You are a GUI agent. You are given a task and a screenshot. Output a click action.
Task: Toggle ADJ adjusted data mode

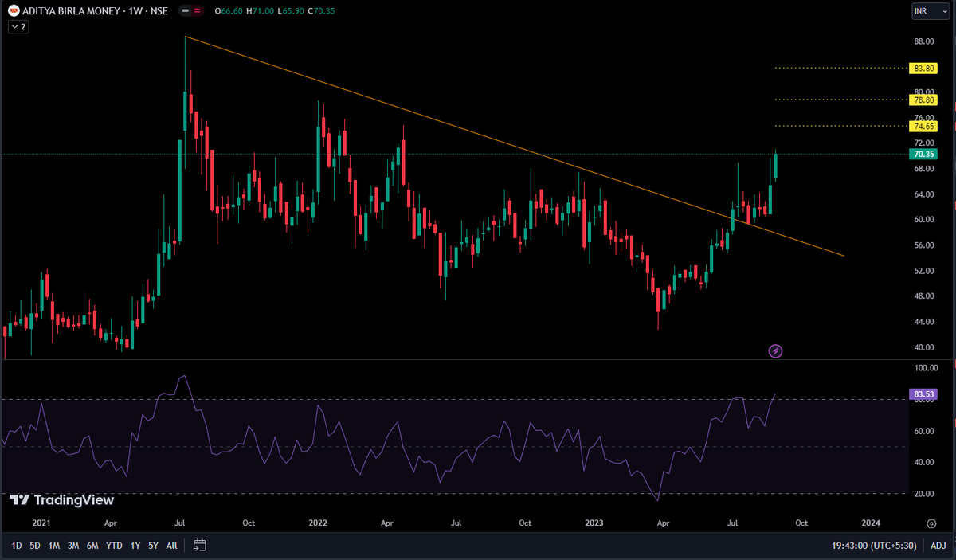938,546
